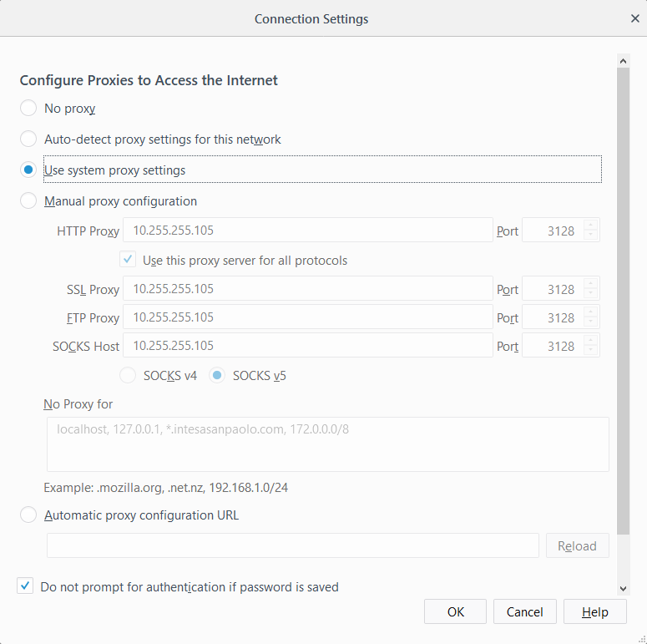Uncheck Do not prompt for authentication checkbox
The height and width of the screenshot is (644, 647).
click(x=25, y=586)
